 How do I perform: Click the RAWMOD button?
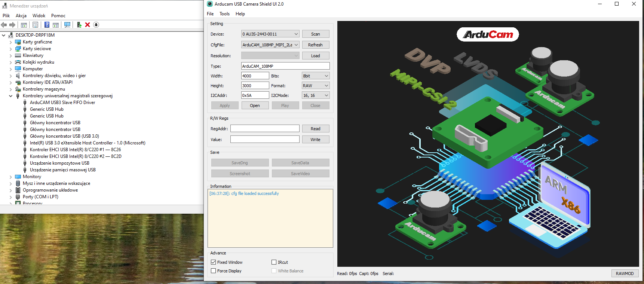coord(625,274)
